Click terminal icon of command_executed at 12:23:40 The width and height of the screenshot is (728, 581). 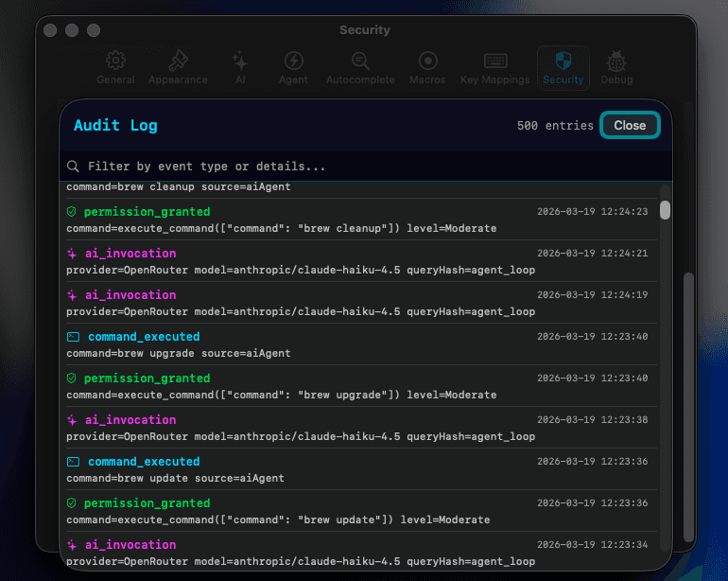click(74, 337)
